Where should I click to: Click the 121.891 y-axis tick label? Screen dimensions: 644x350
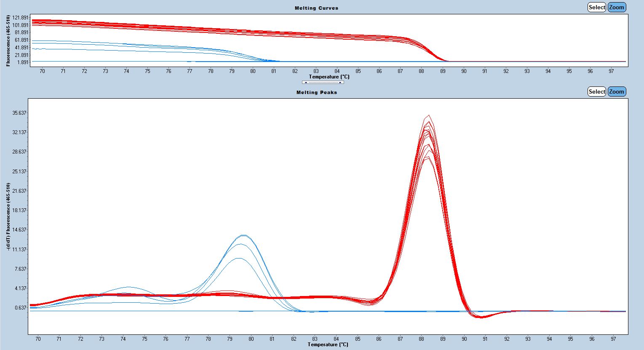tap(20, 18)
